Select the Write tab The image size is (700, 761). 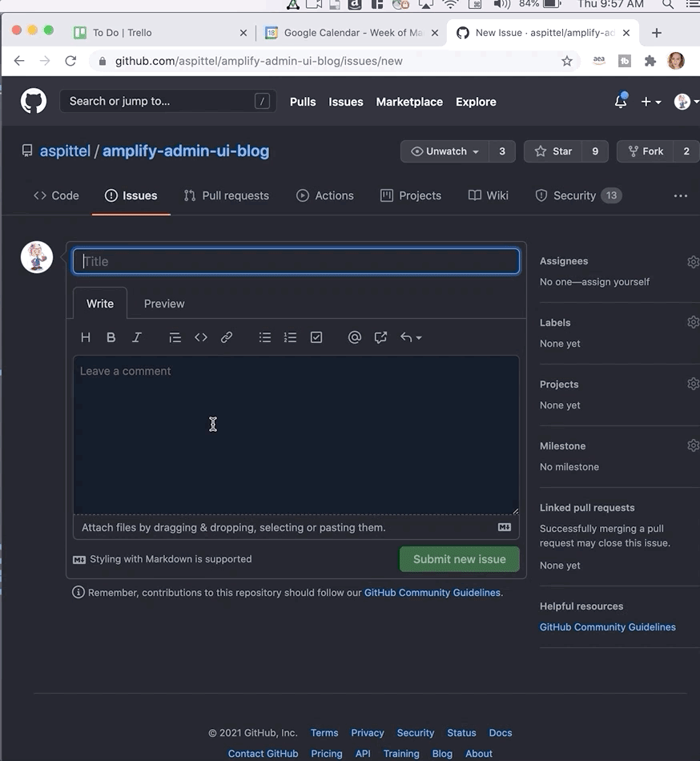tap(100, 304)
